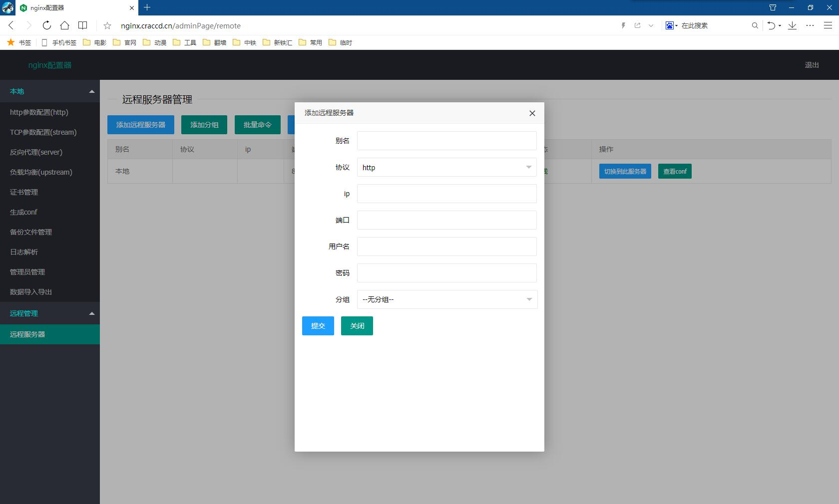Click inside the ip input field
Viewport: 839px width, 504px height.
pyautogui.click(x=446, y=194)
